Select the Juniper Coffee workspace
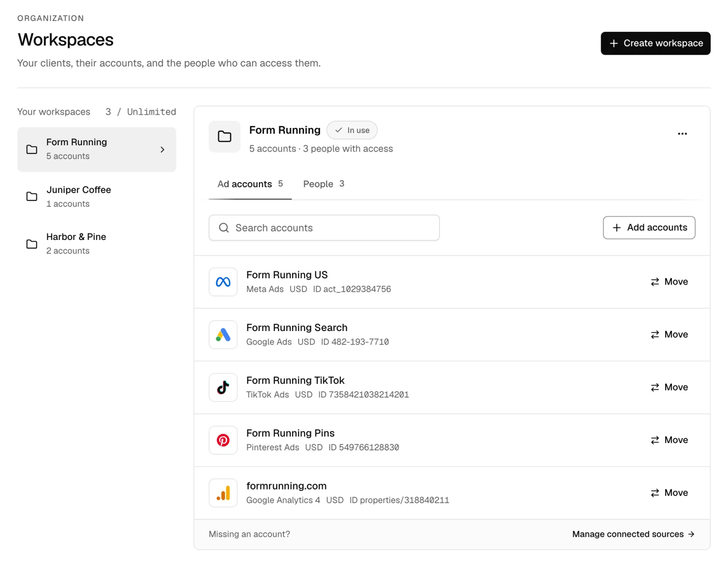The width and height of the screenshot is (728, 571). pos(96,197)
